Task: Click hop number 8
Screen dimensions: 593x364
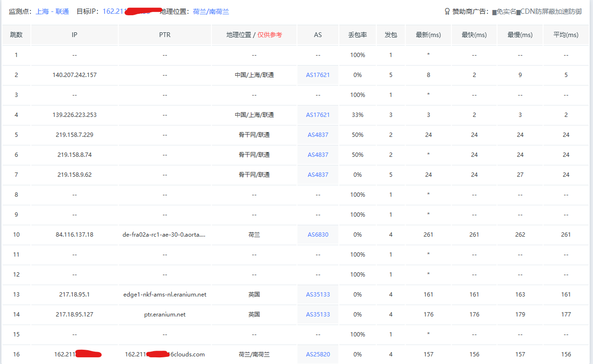Action: click(16, 195)
